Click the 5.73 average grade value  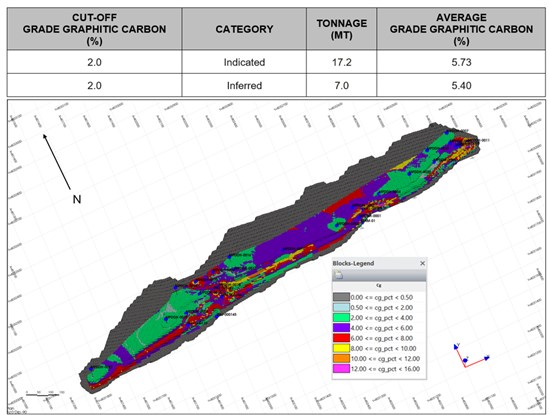(461, 62)
